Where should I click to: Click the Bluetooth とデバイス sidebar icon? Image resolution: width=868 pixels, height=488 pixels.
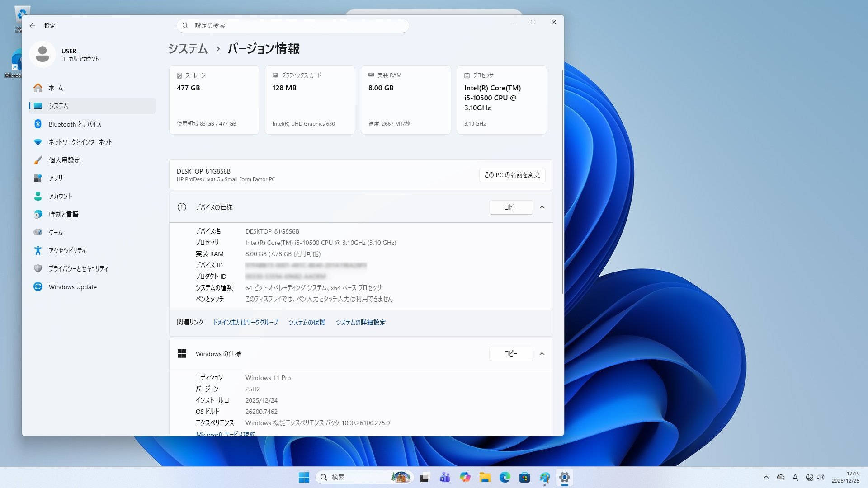coord(38,124)
